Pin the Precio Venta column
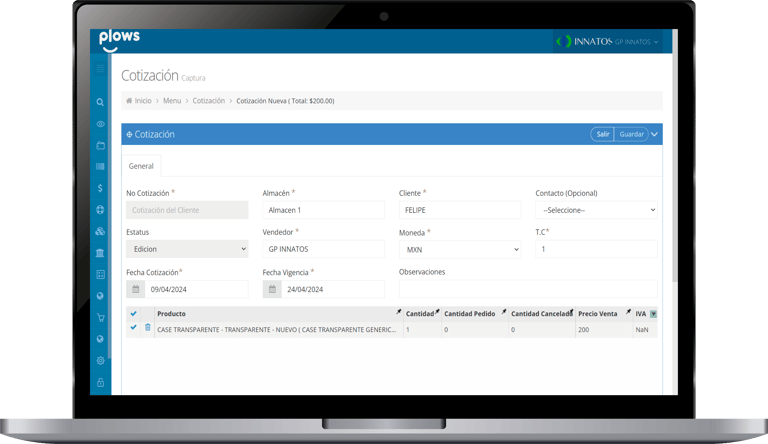 coord(628,312)
